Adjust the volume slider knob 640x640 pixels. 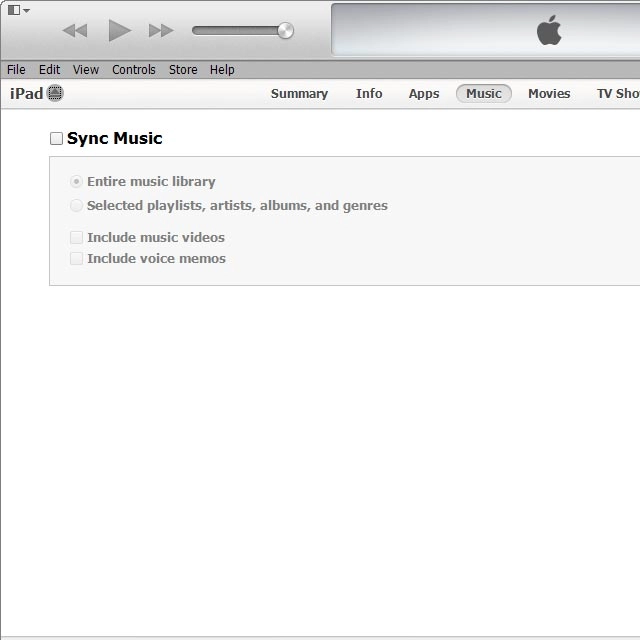(285, 30)
